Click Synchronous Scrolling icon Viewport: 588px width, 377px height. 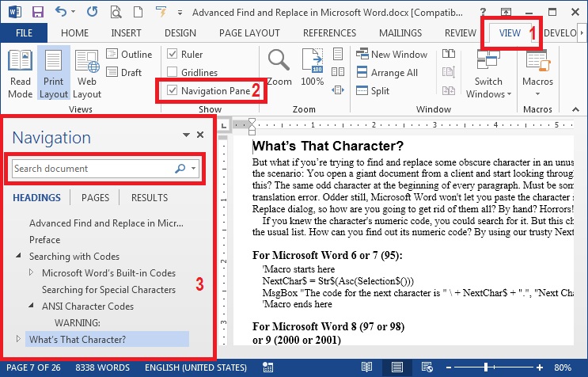pos(449,71)
